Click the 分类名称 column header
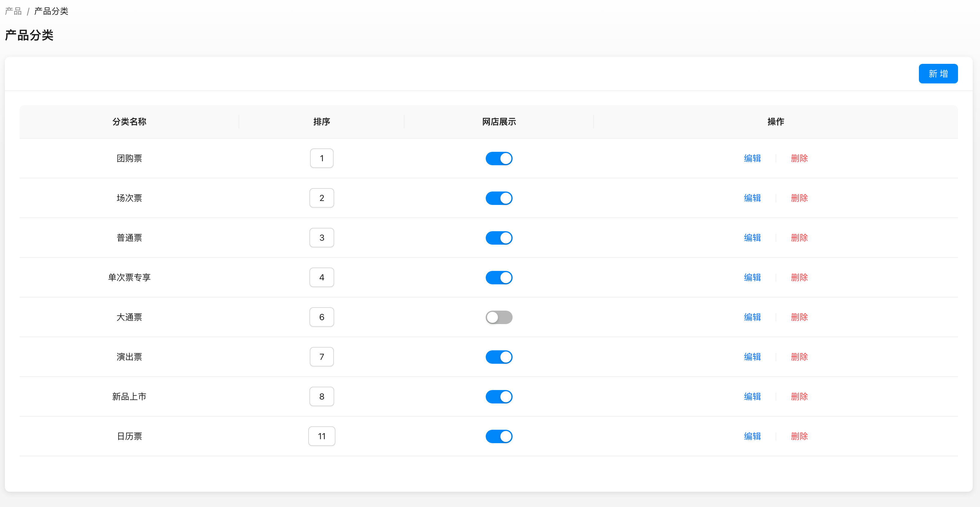 coord(129,122)
